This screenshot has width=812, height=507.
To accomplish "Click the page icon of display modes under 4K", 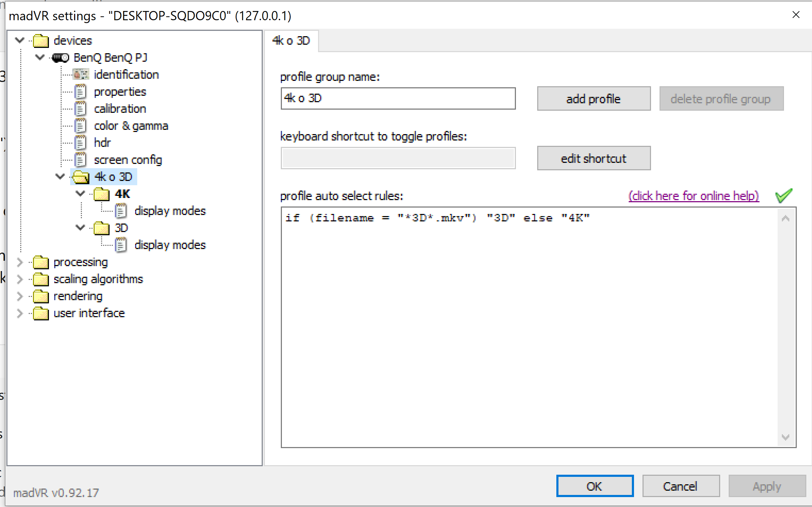I will pos(121,211).
